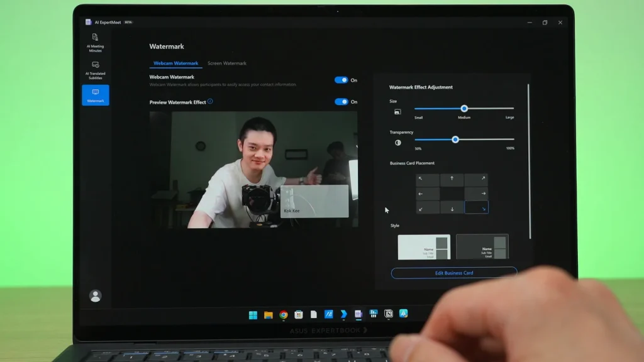Open Google Chrome from the taskbar
Viewport: 644px width, 362px height.
[284, 315]
